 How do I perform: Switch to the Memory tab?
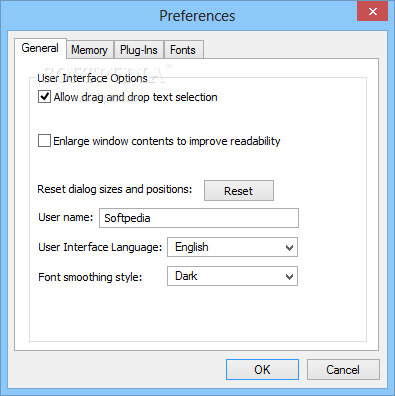[90, 50]
